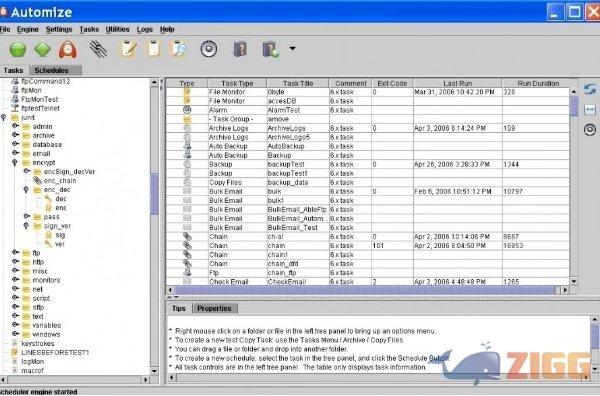Sort table by Last Run column header
The width and height of the screenshot is (600, 396).
tap(457, 83)
